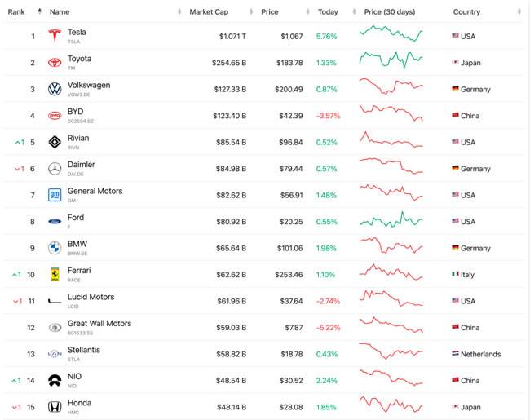Click the Ford logo icon
This screenshot has height=420, width=530.
pos(55,221)
